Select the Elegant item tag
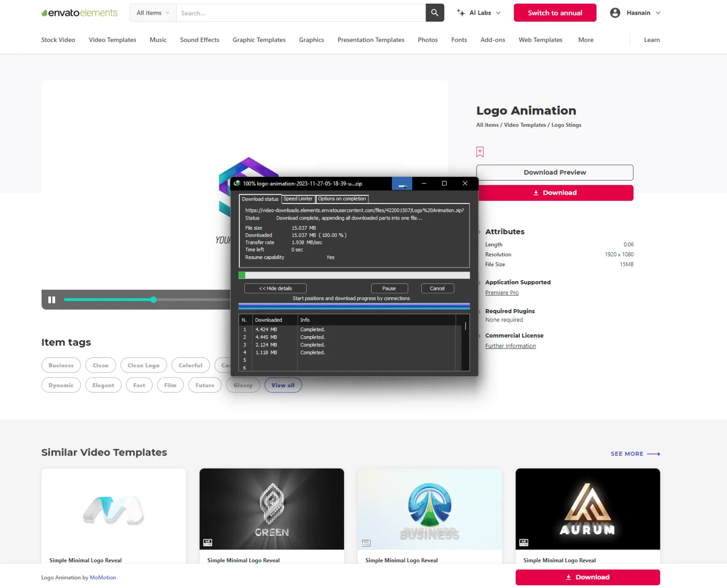 tap(103, 385)
